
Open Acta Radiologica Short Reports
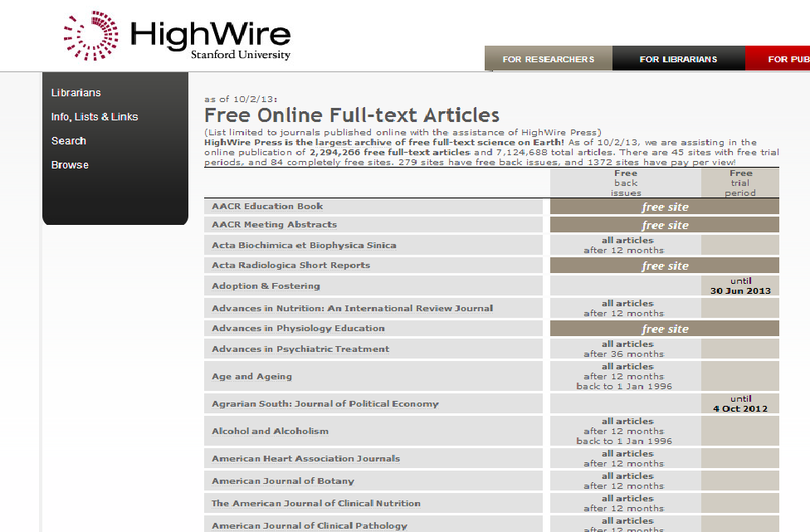tap(290, 266)
